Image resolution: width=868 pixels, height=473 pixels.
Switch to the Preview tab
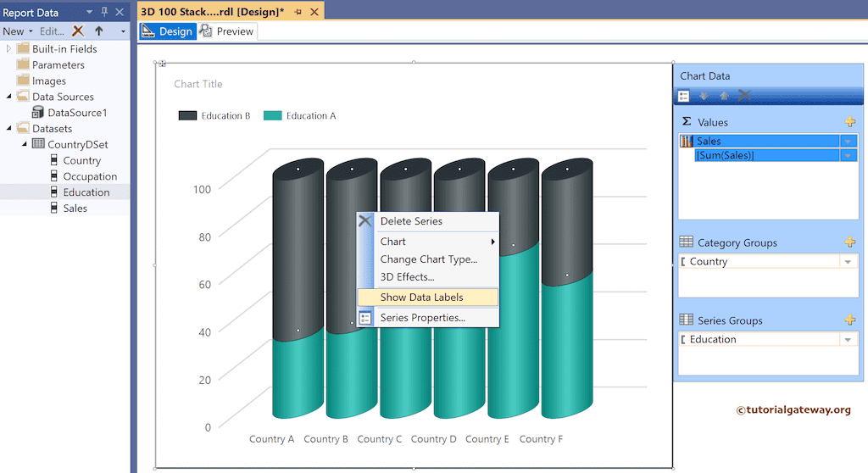click(x=227, y=31)
